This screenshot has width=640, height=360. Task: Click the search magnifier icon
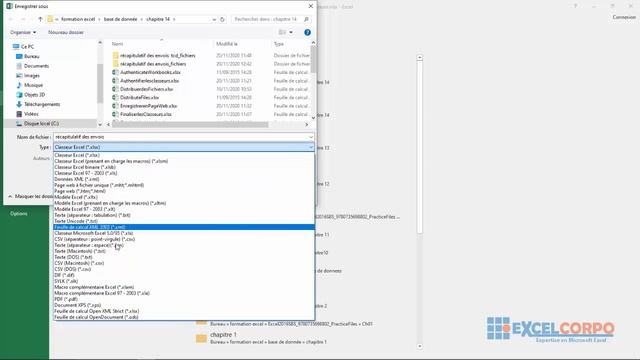306,19
